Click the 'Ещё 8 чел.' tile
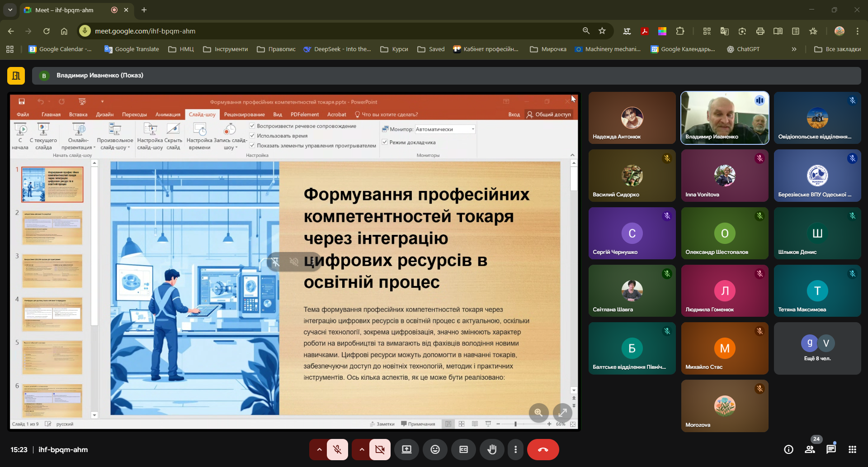 pos(817,348)
